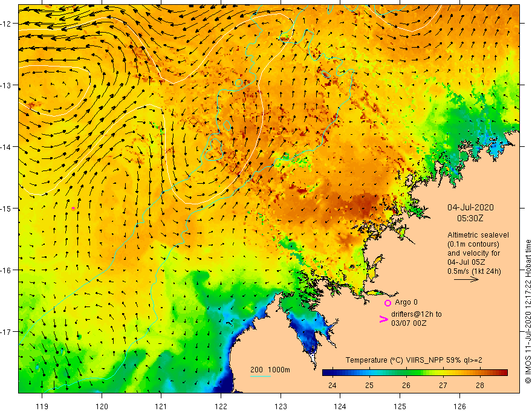The height and width of the screenshot is (411, 532).
Task: Click the '0.5m/s (1kt 24h)' scale text
Action: (x=474, y=271)
